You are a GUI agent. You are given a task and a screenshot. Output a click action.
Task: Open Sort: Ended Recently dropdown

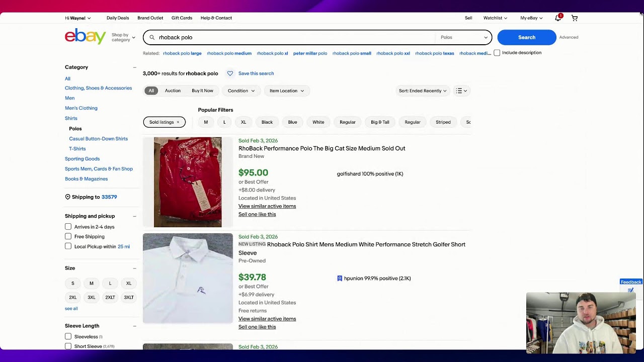pos(423,91)
